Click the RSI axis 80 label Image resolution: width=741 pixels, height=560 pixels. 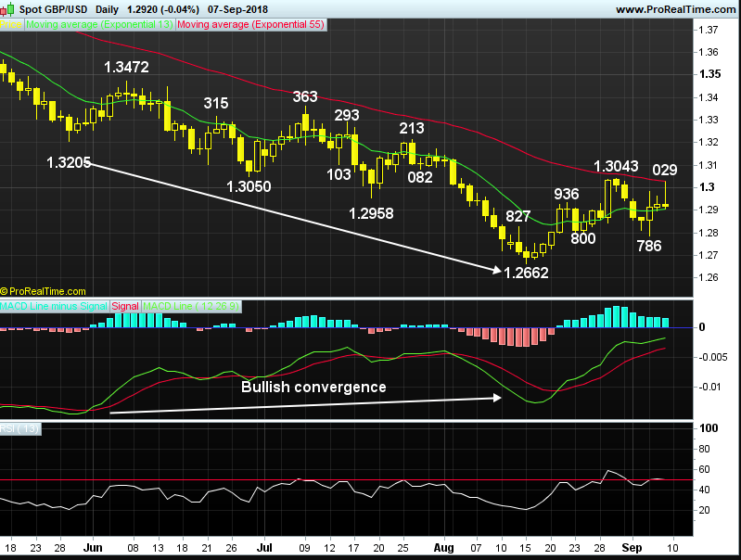pyautogui.click(x=704, y=449)
